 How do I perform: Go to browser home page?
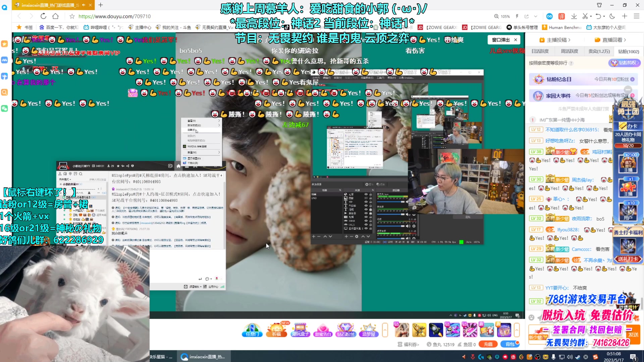[x=56, y=16]
